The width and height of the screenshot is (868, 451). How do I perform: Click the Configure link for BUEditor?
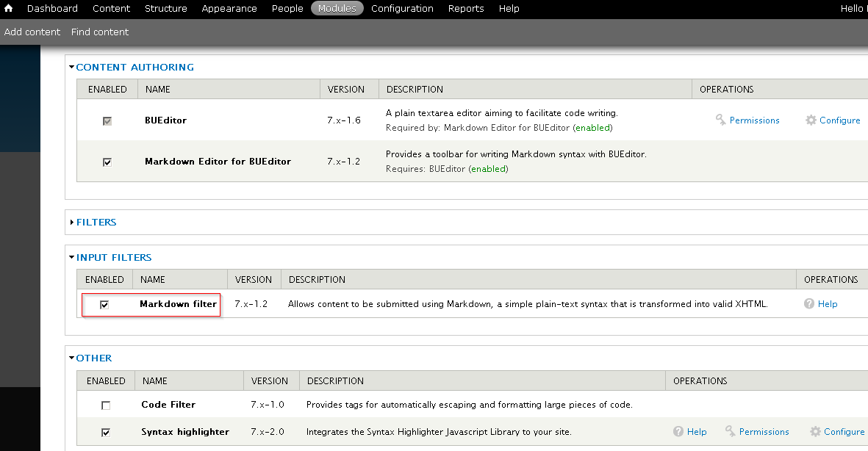[839, 120]
